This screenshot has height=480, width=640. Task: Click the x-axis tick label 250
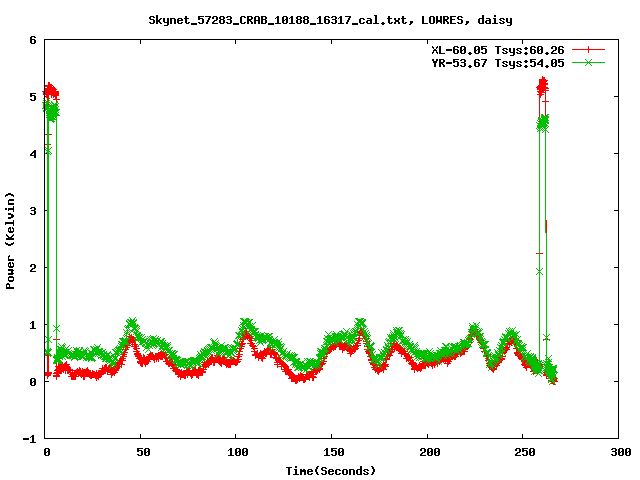pyautogui.click(x=525, y=452)
